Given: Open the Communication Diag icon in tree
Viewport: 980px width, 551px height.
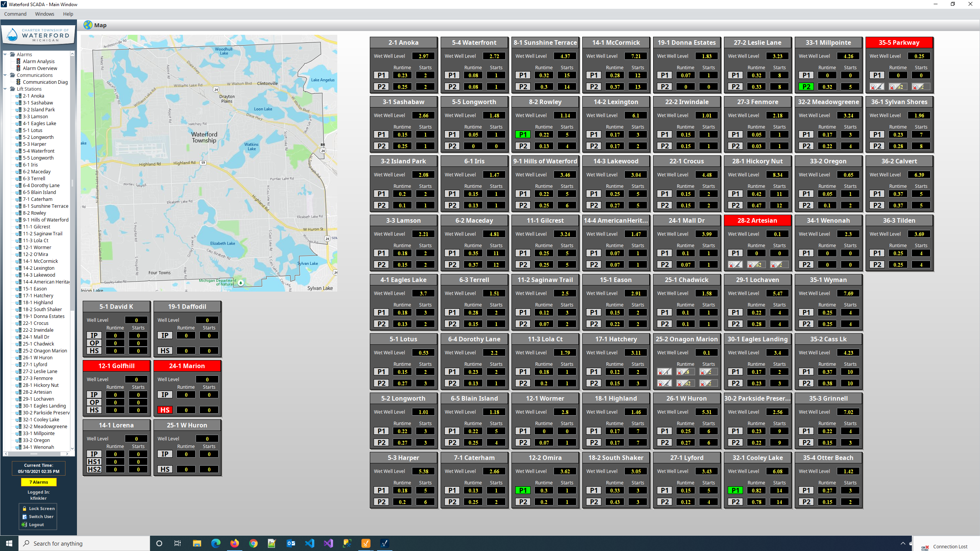Looking at the screenshot, I should 18,82.
